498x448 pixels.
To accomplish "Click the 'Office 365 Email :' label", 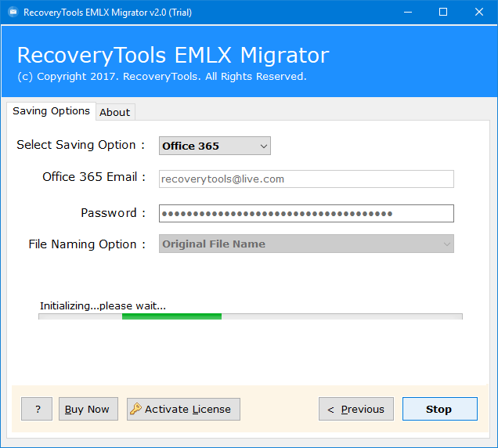I will [94, 177].
